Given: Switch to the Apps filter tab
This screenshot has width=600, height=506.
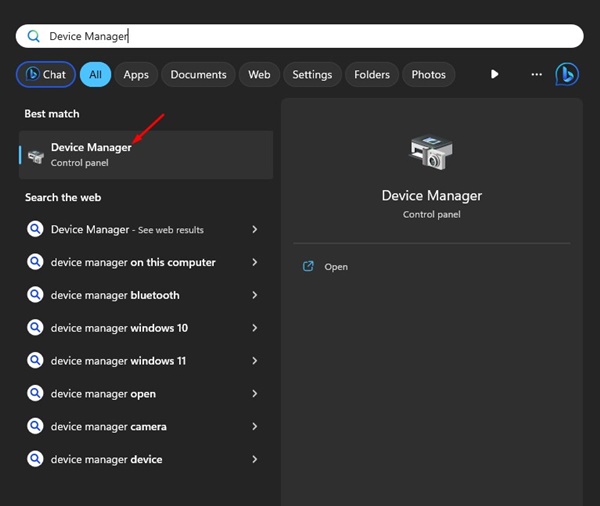Looking at the screenshot, I should pos(136,74).
